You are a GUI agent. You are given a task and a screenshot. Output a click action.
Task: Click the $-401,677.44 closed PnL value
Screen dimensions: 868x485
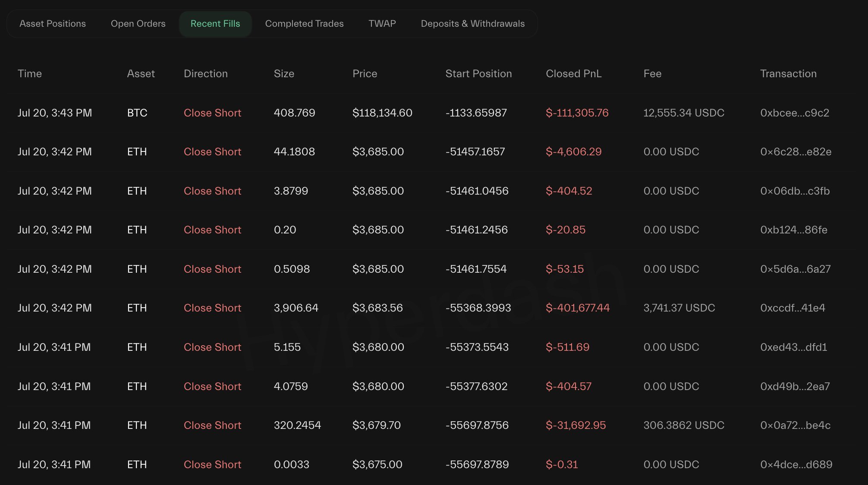(578, 308)
